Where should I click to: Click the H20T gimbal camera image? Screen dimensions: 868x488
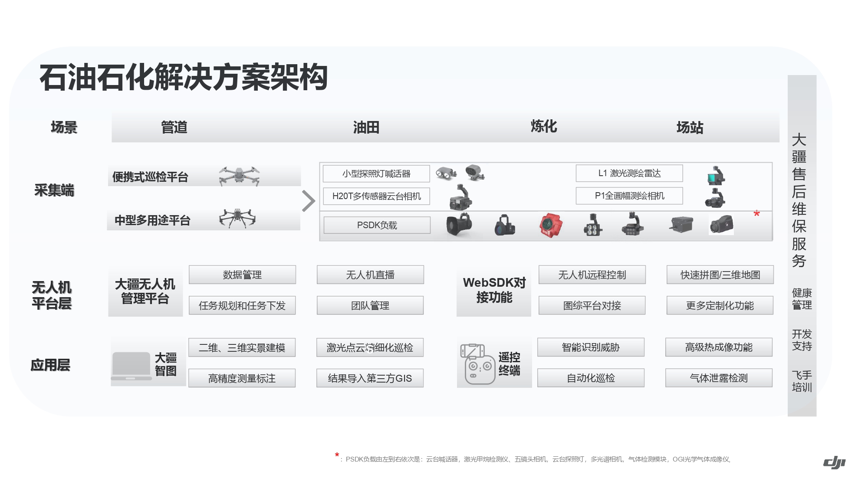(460, 197)
